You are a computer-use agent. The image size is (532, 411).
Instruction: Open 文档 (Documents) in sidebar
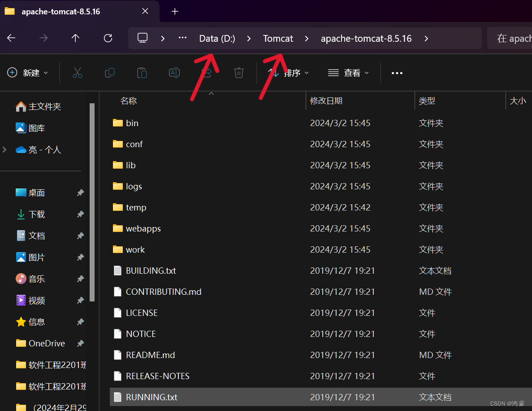click(30, 236)
